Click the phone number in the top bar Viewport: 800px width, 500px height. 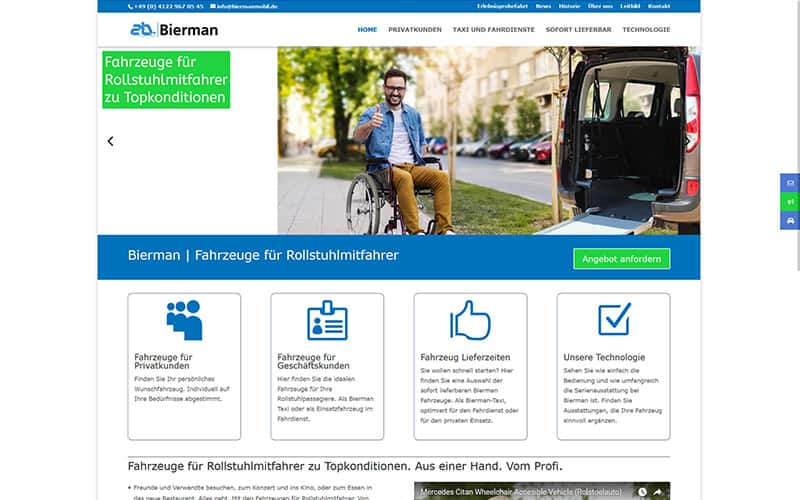click(166, 6)
